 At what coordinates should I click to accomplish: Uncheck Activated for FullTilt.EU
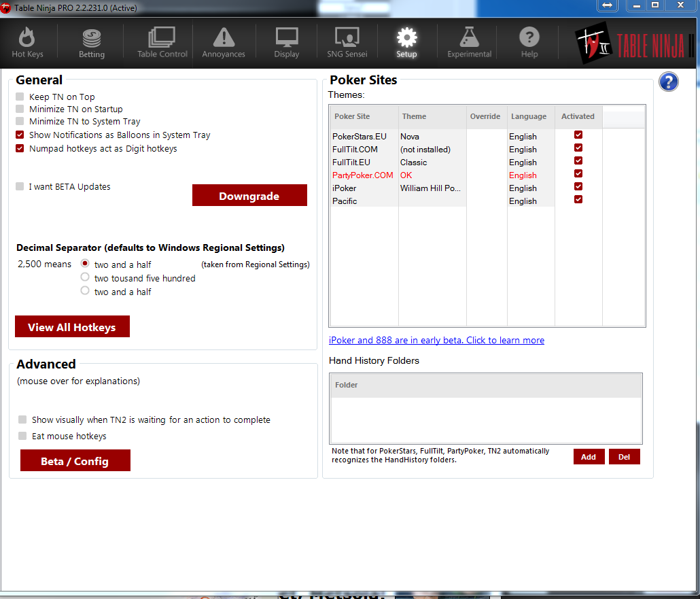click(578, 160)
